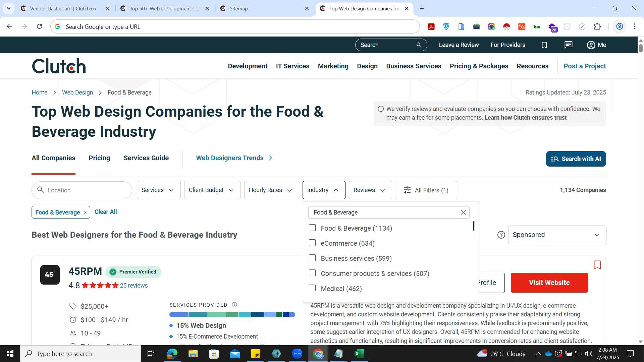Open the Me account profile icon
644x362 pixels.
click(x=596, y=45)
